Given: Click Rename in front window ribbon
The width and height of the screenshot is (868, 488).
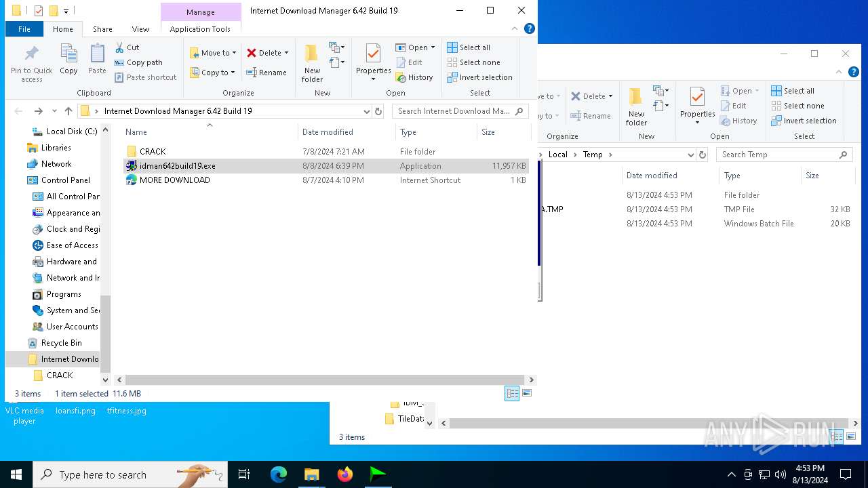Looking at the screenshot, I should pyautogui.click(x=267, y=73).
